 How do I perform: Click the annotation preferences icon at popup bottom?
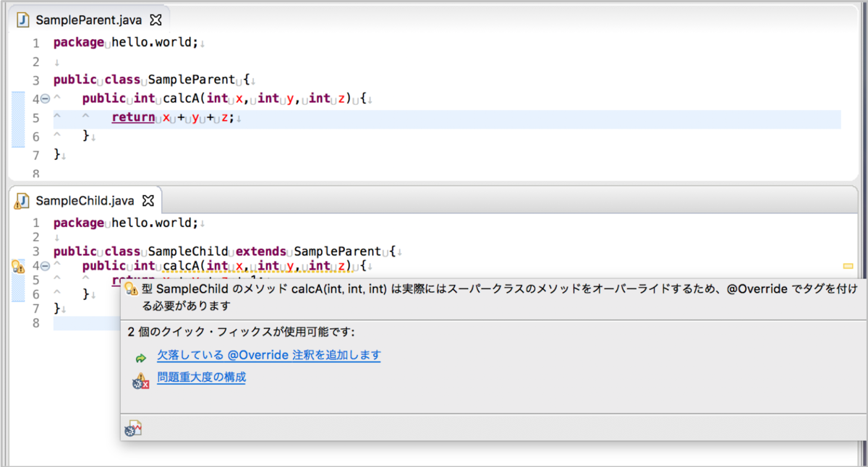click(135, 427)
